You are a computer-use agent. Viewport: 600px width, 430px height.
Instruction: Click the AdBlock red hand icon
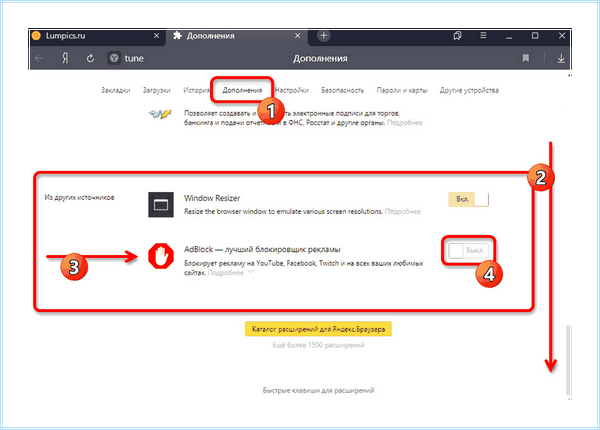tap(161, 256)
